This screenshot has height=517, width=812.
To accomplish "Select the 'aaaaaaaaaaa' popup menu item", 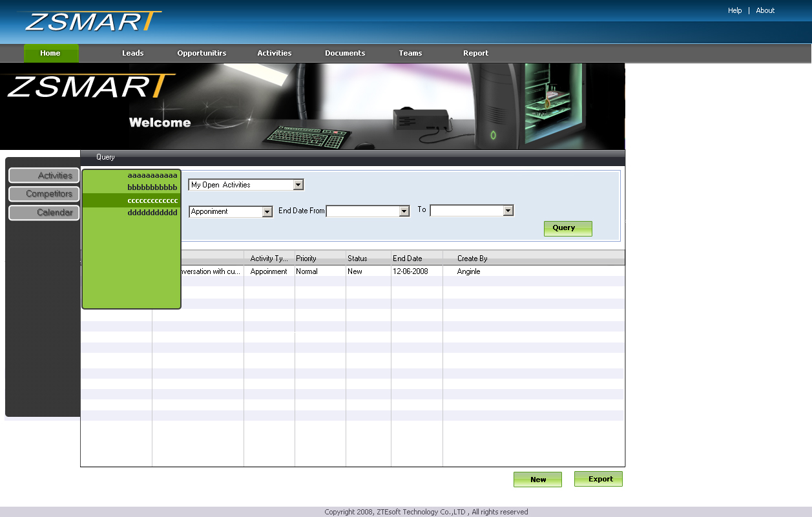I will click(132, 175).
